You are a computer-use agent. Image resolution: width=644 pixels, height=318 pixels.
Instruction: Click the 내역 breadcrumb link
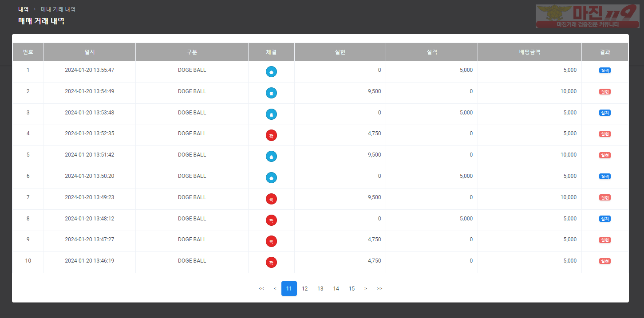coord(24,9)
